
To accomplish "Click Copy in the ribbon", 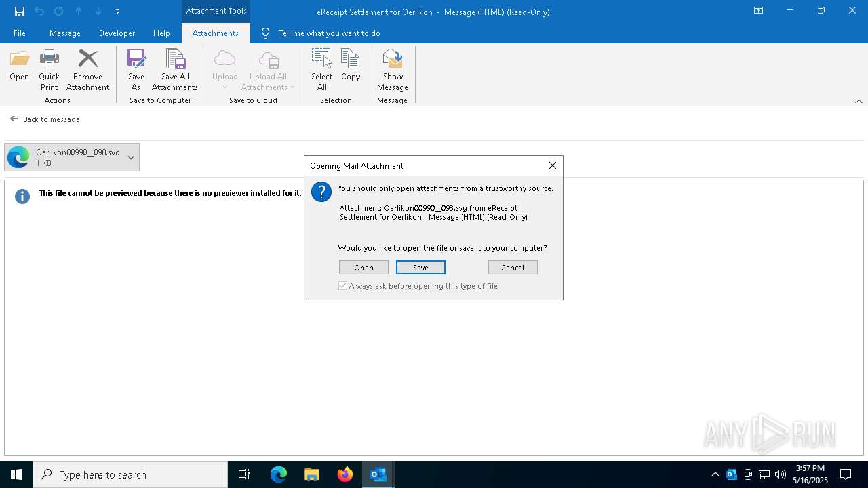I will 351,66.
